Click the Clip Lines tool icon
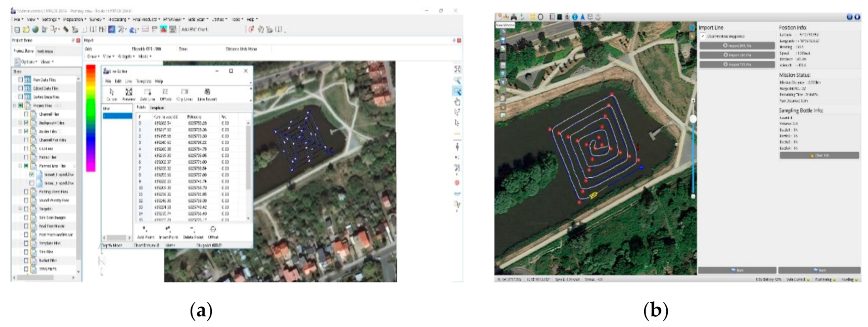This screenshot has width=868, height=327. (x=185, y=93)
